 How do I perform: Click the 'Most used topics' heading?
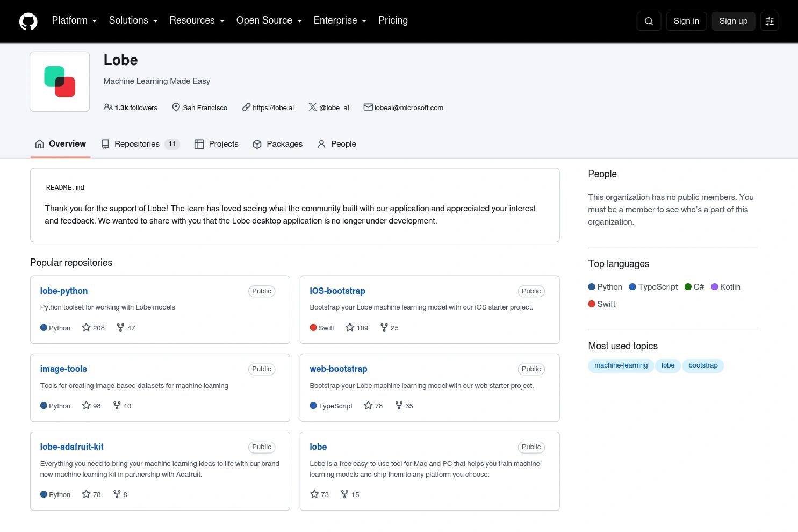[623, 346]
